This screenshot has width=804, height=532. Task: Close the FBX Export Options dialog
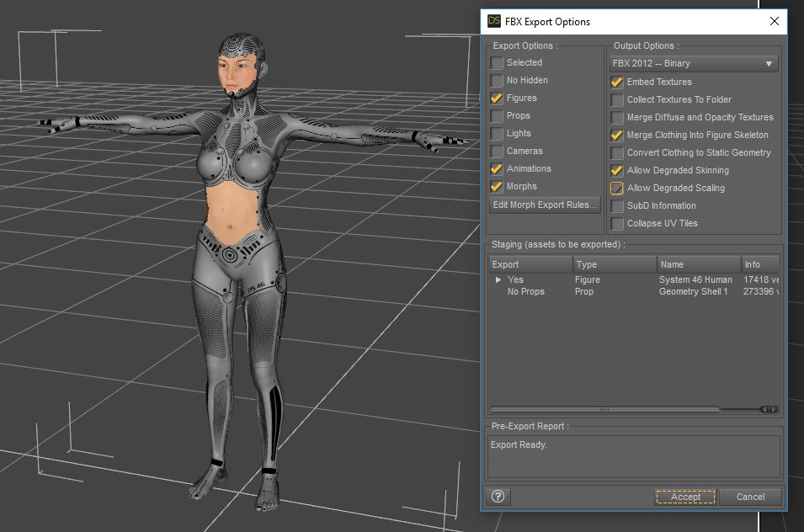[774, 22]
